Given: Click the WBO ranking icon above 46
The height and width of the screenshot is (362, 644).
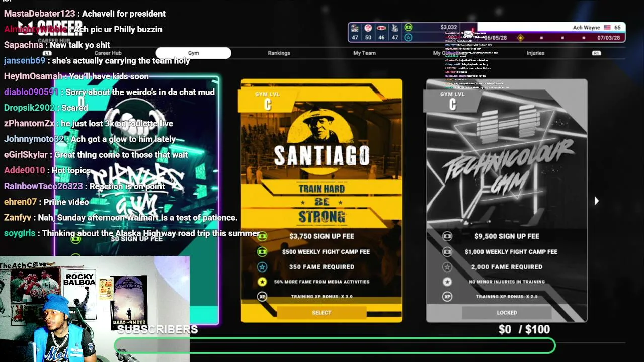Looking at the screenshot, I should click(381, 28).
